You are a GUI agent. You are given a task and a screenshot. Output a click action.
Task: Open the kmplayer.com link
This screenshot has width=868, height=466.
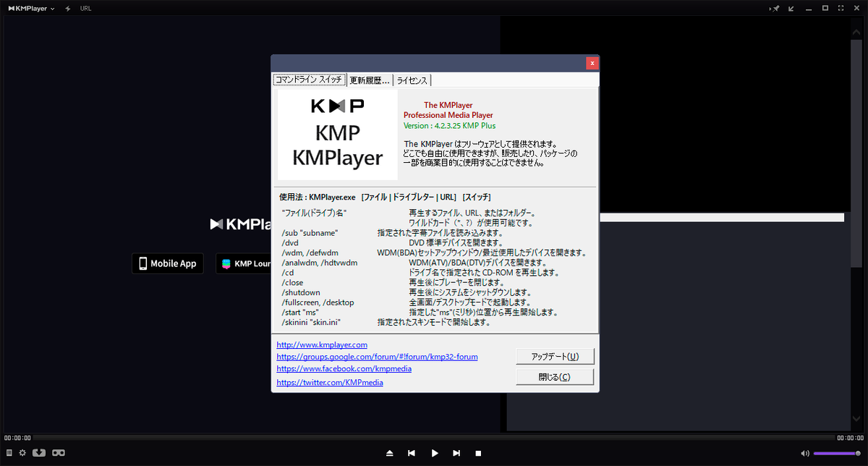tap(321, 344)
